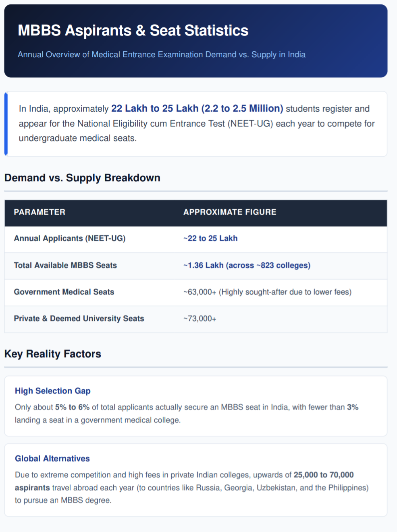Click the "~1.36 Lakh (across ~823 colleges)" value
397x532 pixels.
(247, 265)
